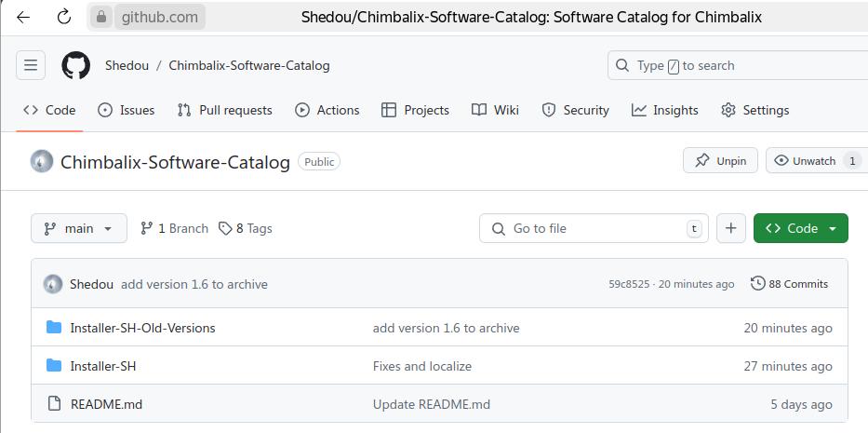Open the main branch dropdown
The image size is (868, 433).
(79, 228)
